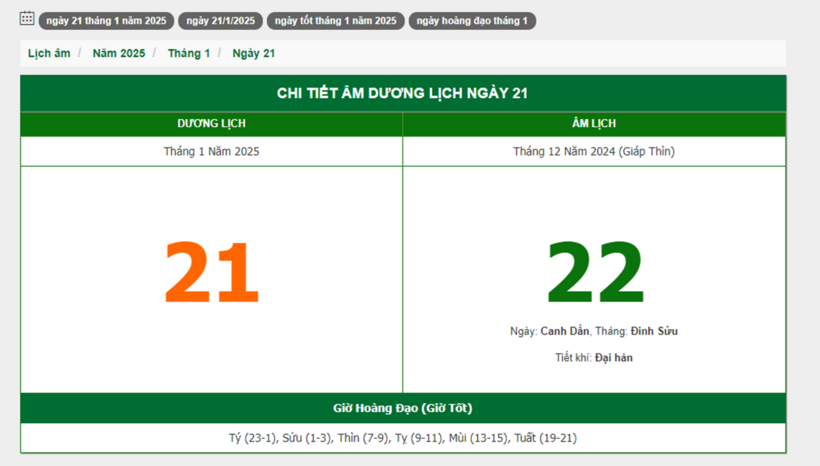820x466 pixels.
Task: Select the "Ngày 21" breadcrumb item
Action: tap(254, 54)
